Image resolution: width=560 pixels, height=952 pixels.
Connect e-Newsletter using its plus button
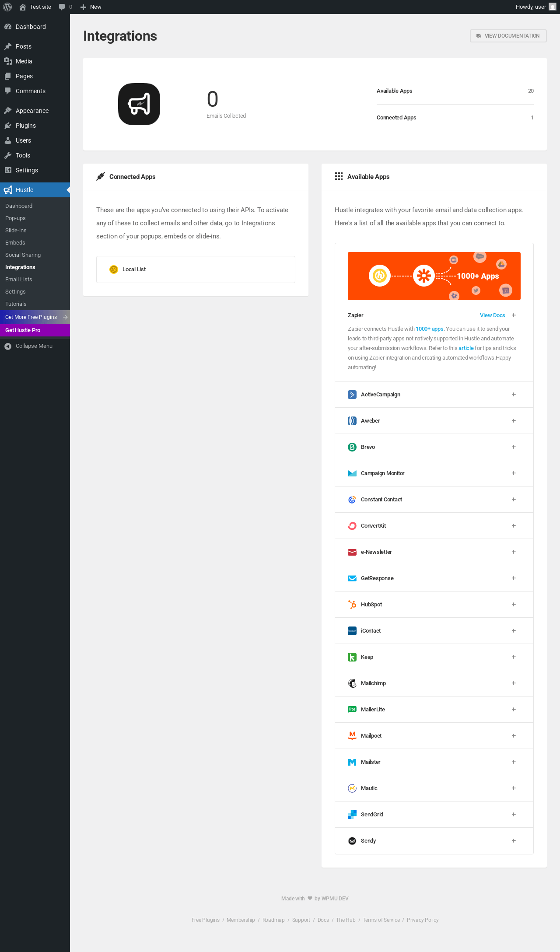tap(514, 552)
